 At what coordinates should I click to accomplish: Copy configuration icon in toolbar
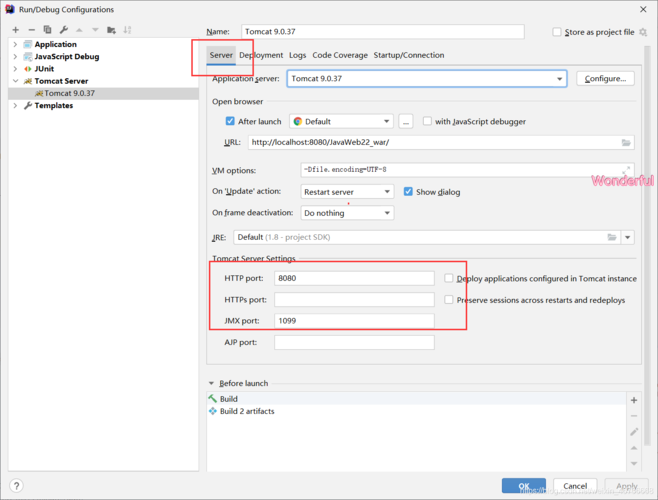(x=47, y=29)
